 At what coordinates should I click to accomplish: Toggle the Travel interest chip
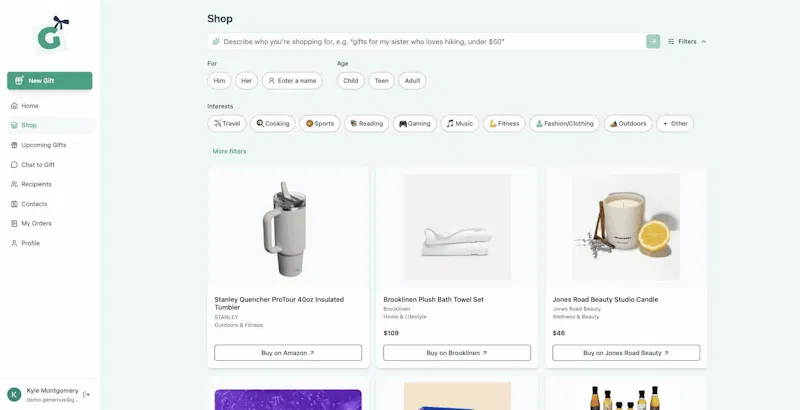click(x=227, y=123)
